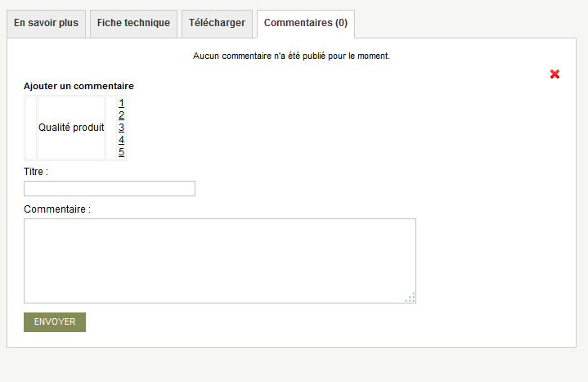
Task: Pick the top rating 5 link
Action: coord(121,152)
